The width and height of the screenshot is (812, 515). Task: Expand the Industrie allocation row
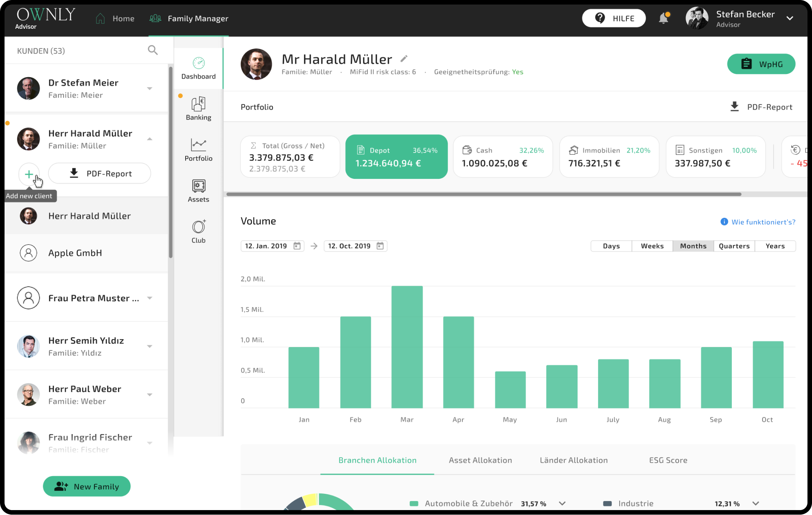point(756,503)
